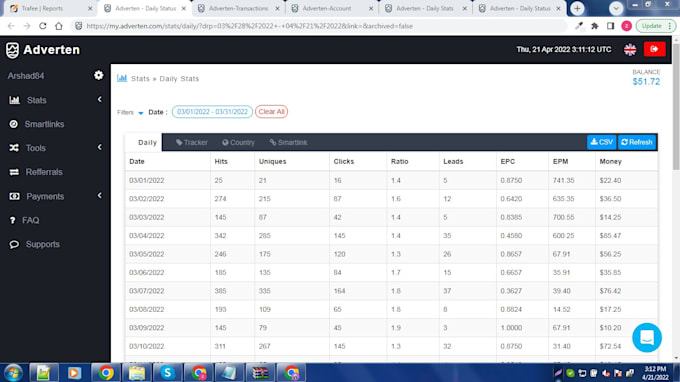Sort by the Leads column header
Screen dimensions: 680x382
tap(453, 161)
